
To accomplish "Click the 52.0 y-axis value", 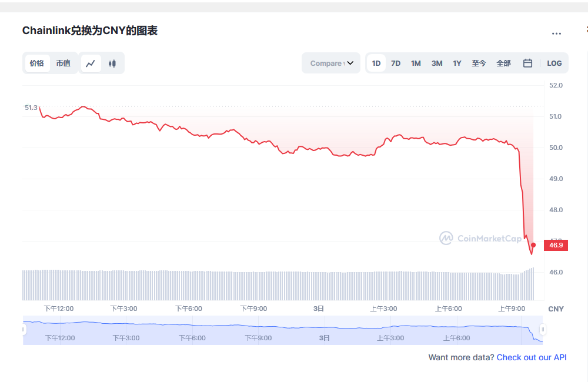I will pyautogui.click(x=556, y=85).
